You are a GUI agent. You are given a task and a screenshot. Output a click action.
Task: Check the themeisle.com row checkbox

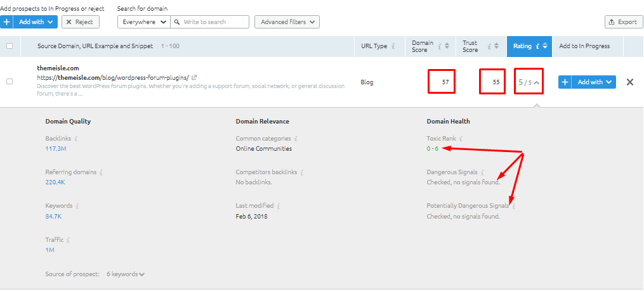click(x=9, y=82)
